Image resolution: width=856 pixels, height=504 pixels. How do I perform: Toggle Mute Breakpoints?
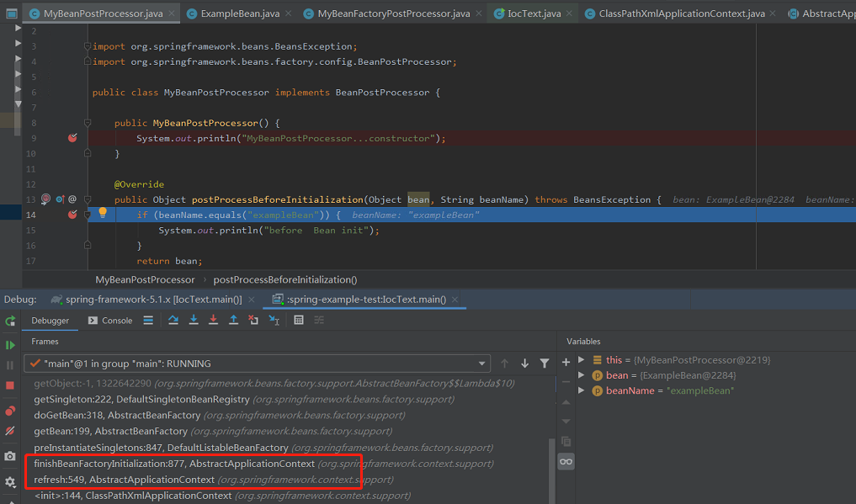point(10,431)
